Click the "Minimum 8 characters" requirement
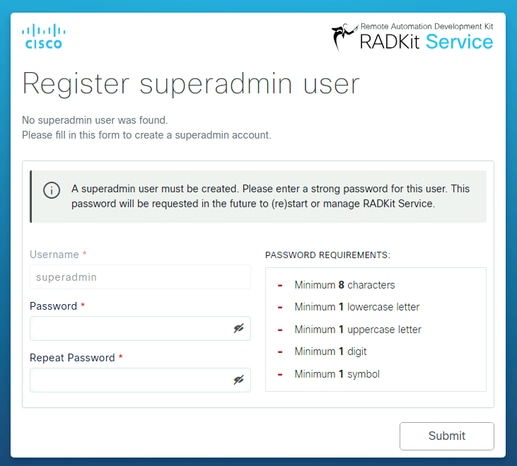The height and width of the screenshot is (466, 517). click(x=344, y=285)
